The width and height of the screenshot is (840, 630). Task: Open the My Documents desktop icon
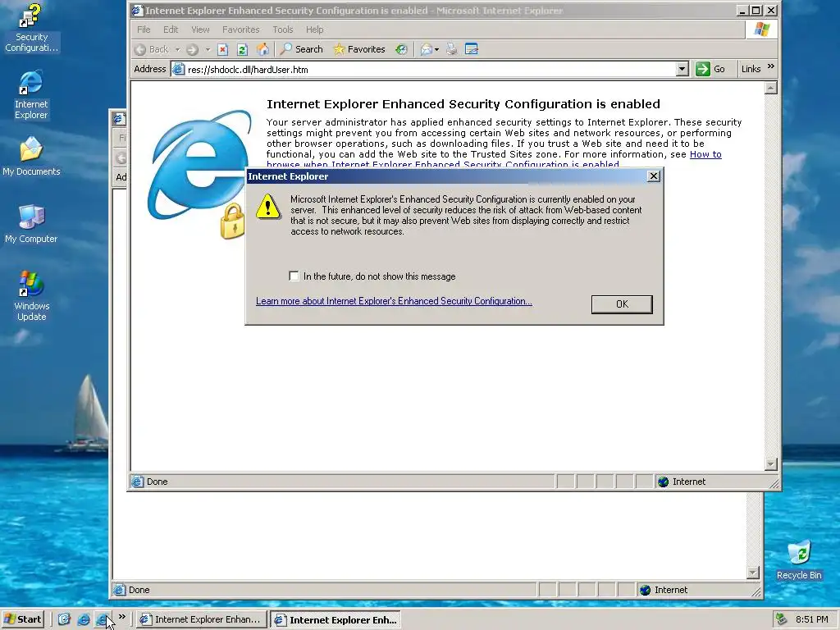(31, 156)
